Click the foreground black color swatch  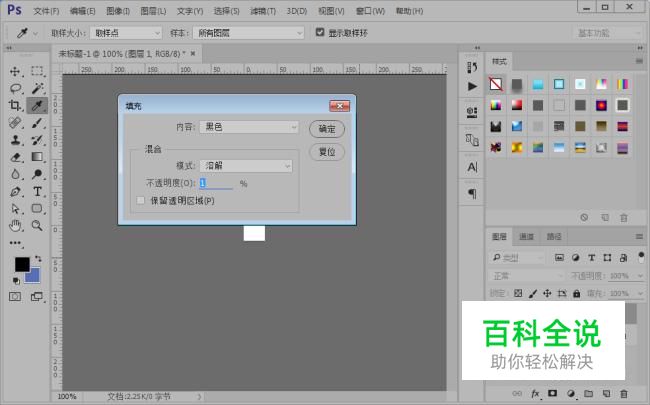tap(20, 263)
